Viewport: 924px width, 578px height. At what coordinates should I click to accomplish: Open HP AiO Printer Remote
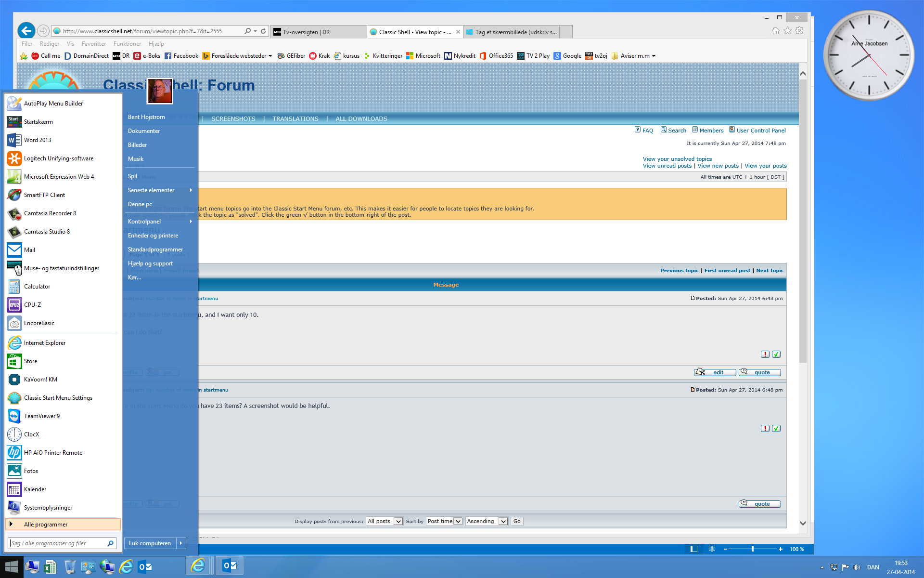(53, 453)
